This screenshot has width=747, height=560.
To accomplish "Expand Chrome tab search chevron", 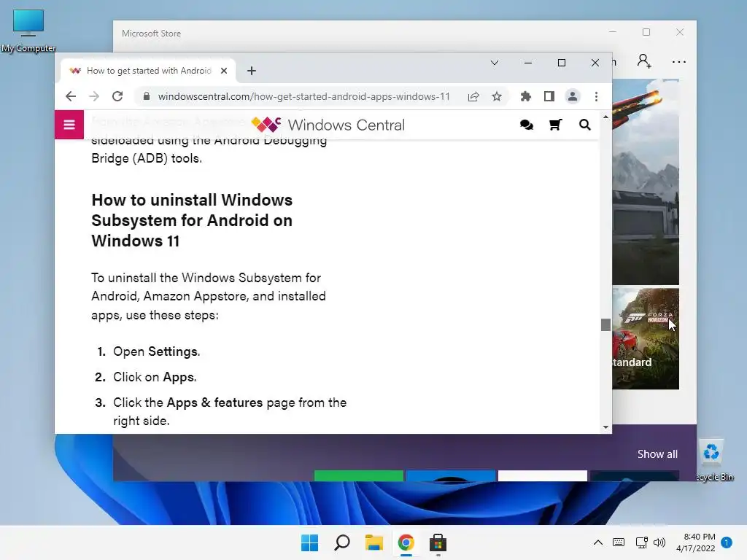I will click(495, 63).
